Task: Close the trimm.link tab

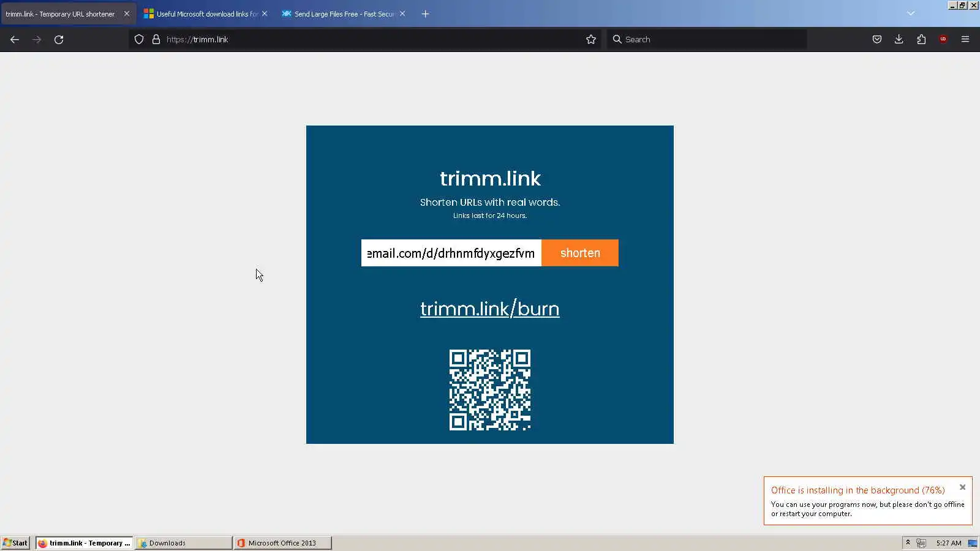Action: [x=127, y=13]
